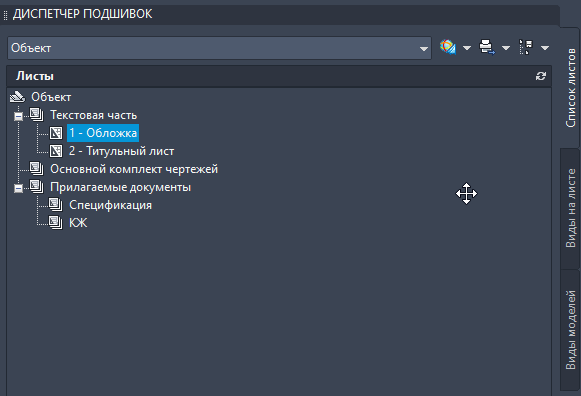Expand the Sheet Selections dropdown arrow
The width and height of the screenshot is (581, 396).
point(545,48)
